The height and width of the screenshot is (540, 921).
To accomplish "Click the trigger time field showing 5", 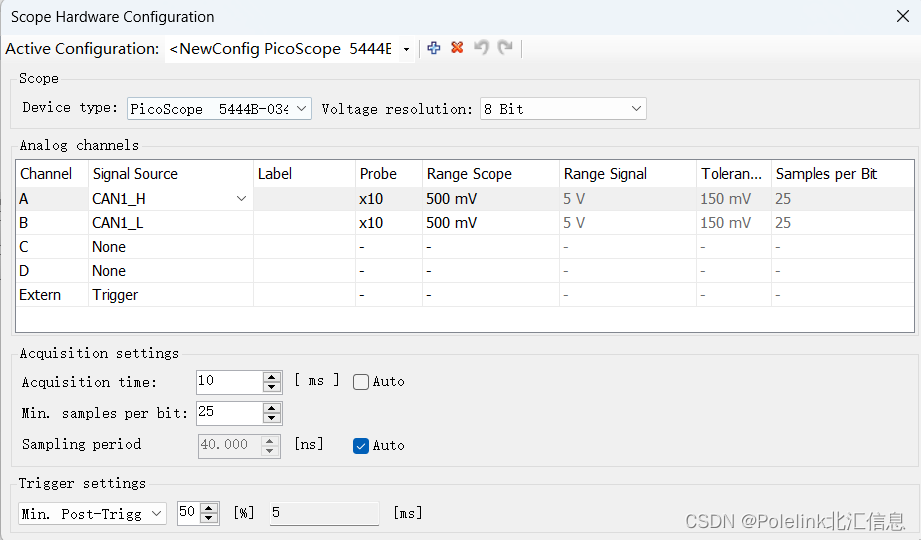I will tap(324, 514).
